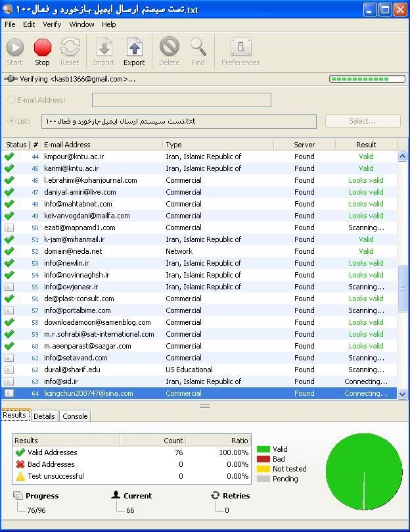The image size is (410, 532).
Task: Select the E-mail Address radio button
Action: (11, 100)
